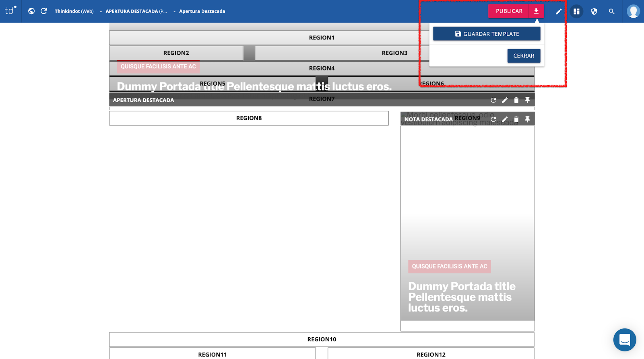
Task: Refresh the Apertura Destacada module
Action: 493,100
